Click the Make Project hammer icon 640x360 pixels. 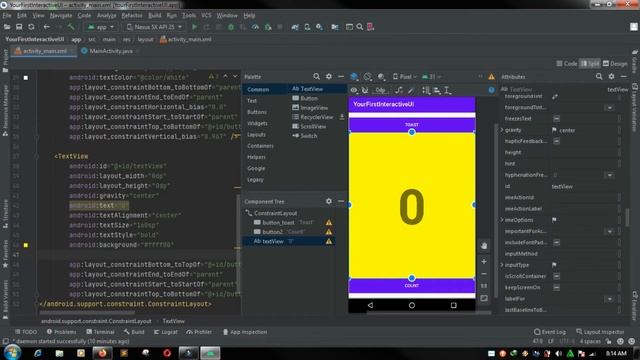71,27
